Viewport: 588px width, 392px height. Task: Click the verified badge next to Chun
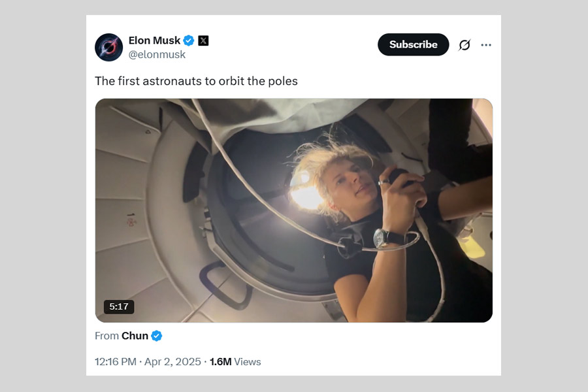157,336
